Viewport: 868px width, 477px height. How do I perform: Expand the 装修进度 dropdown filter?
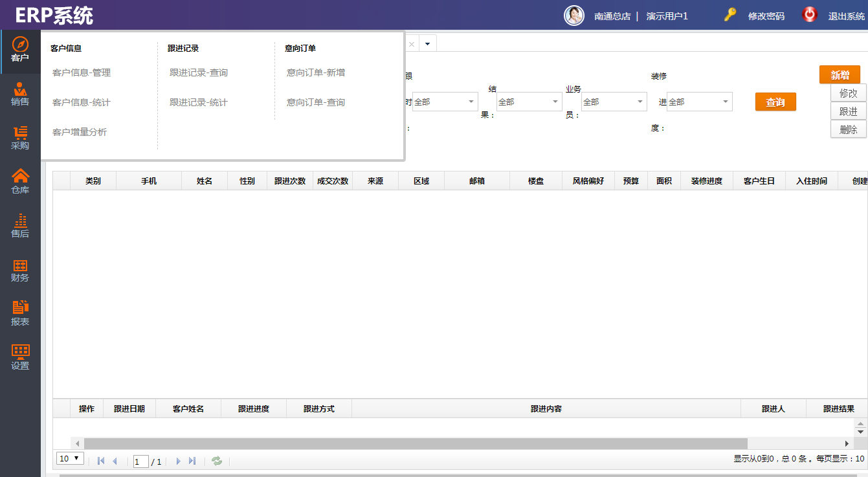(x=726, y=102)
